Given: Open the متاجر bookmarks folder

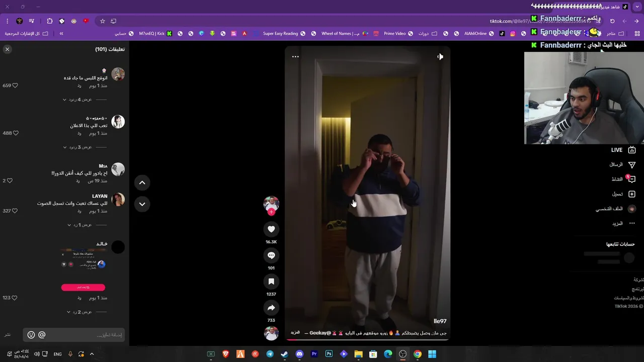Looking at the screenshot, I should point(615,34).
